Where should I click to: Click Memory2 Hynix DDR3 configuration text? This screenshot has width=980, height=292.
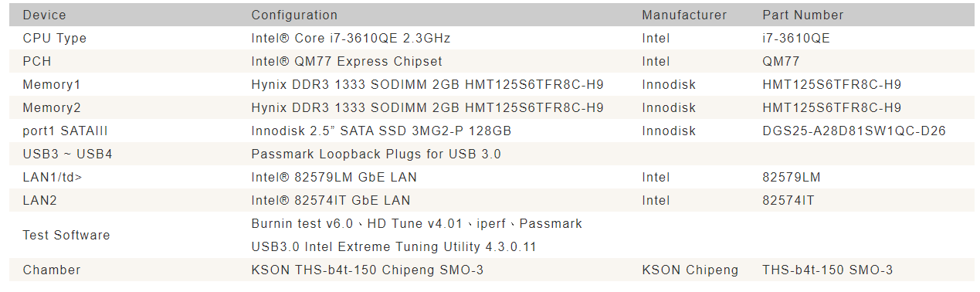(427, 107)
